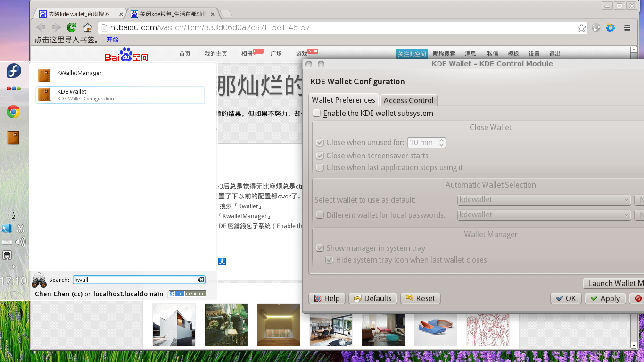This screenshot has width=644, height=362.
Task: Click the 昵称搜索 link
Action: [444, 54]
